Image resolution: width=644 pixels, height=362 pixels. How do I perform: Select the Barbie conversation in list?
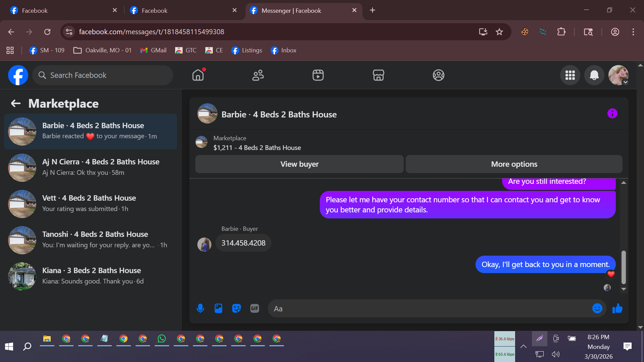(91, 131)
